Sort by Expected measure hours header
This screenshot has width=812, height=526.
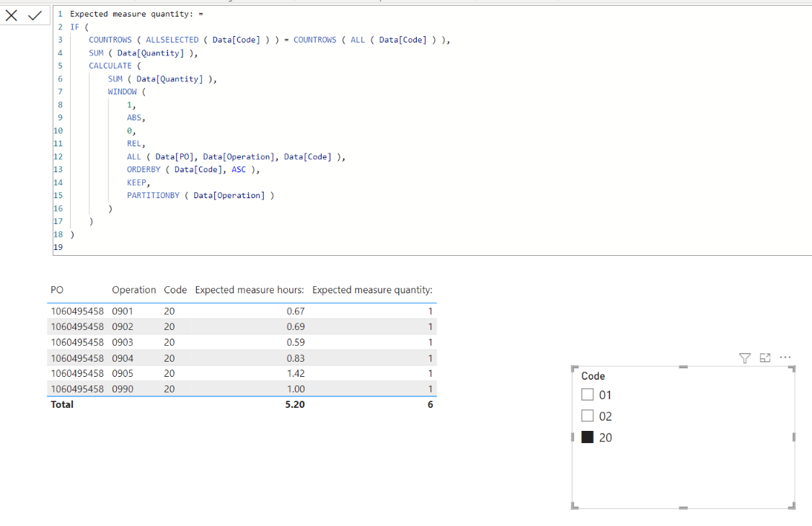click(x=249, y=290)
